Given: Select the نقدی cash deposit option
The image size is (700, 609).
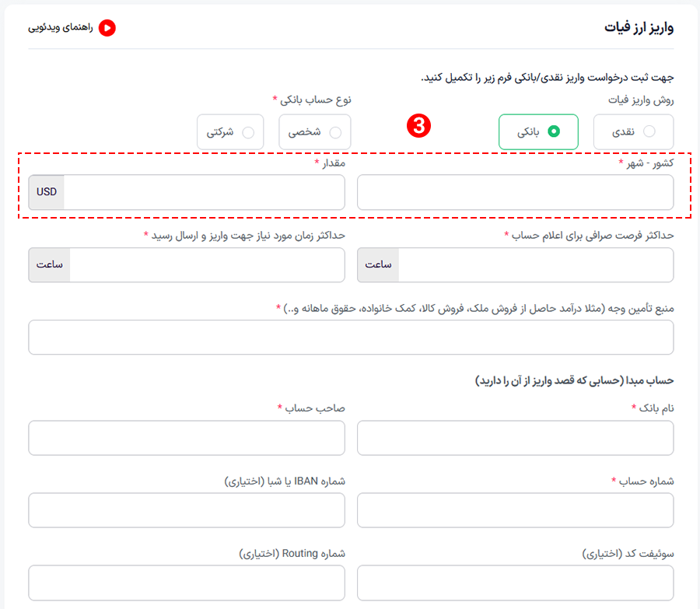Looking at the screenshot, I should [x=633, y=131].
